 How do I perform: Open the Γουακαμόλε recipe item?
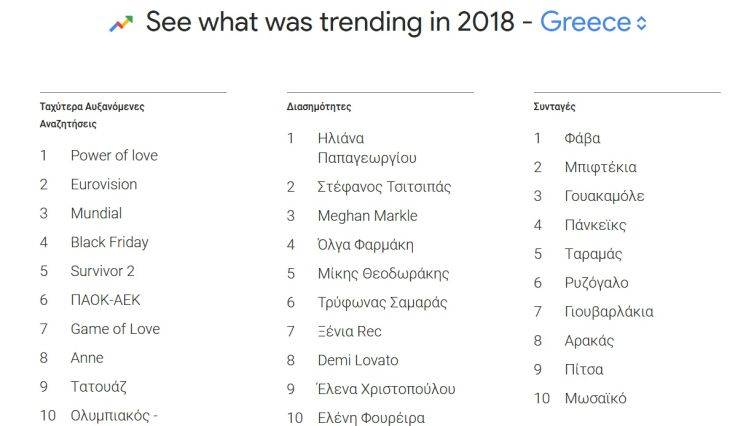[x=603, y=196]
